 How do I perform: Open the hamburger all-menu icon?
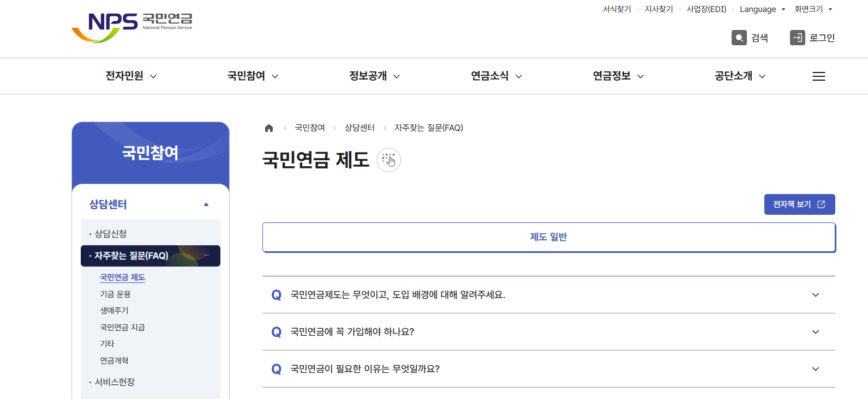coord(819,76)
